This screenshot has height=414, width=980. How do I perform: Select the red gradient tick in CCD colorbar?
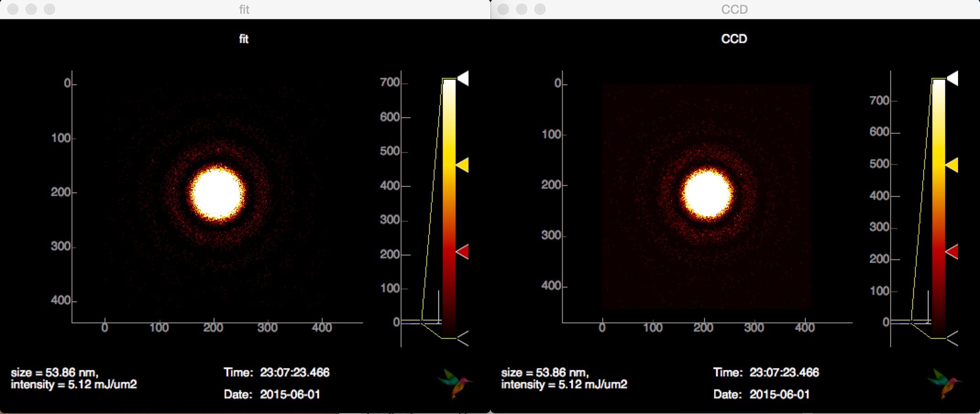click(952, 251)
